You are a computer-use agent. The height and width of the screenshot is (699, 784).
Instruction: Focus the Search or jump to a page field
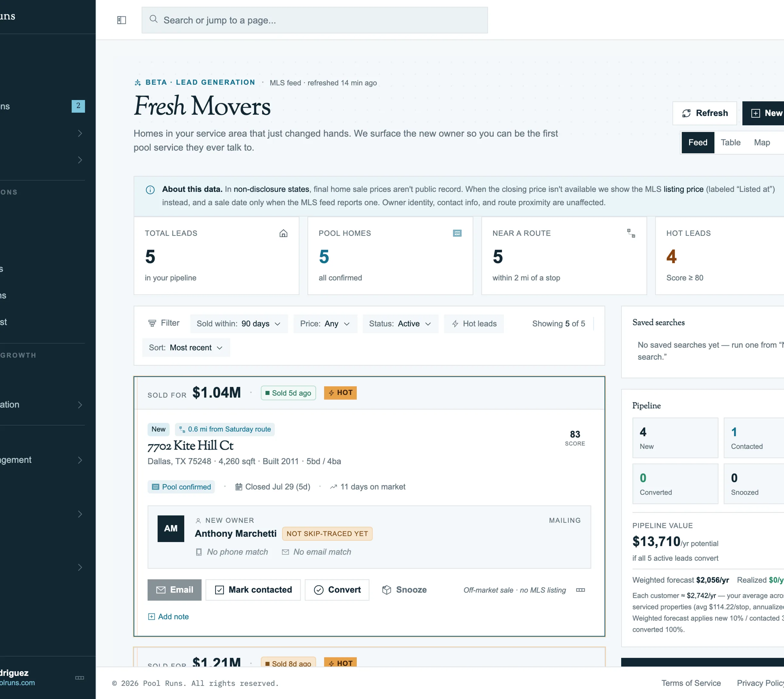pyautogui.click(x=315, y=20)
